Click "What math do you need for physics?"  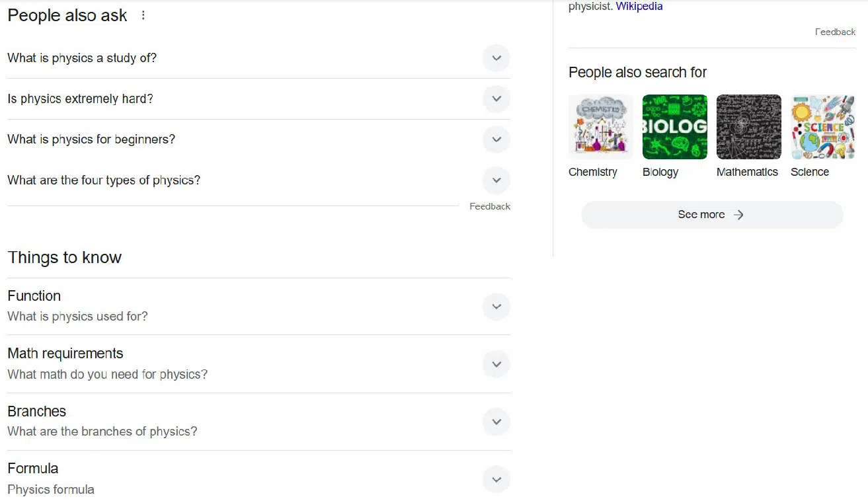point(107,375)
